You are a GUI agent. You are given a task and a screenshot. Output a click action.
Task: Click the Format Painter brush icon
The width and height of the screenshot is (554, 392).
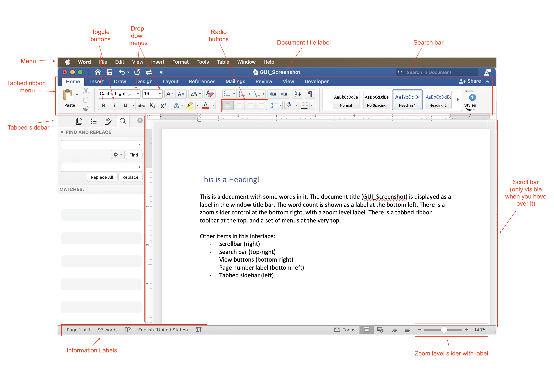pyautogui.click(x=86, y=108)
